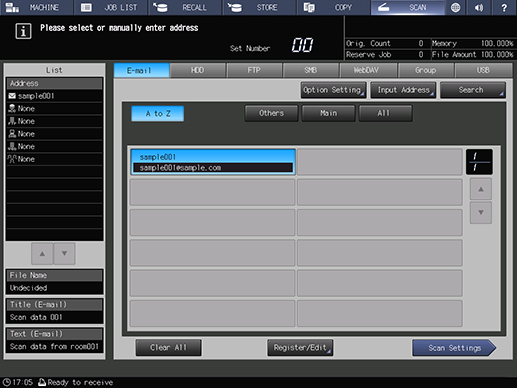The width and height of the screenshot is (517, 388).
Task: Move up in the left List panel
Action: (x=42, y=254)
